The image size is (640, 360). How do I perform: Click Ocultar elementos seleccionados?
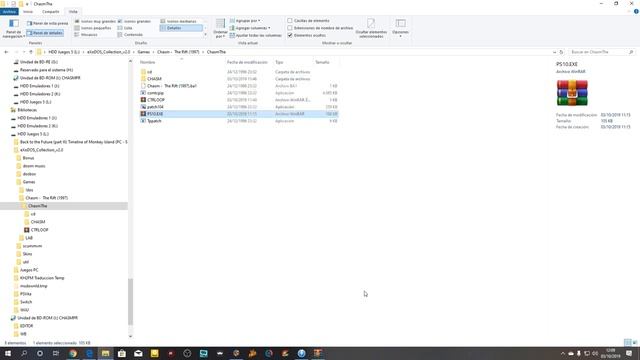click(371, 29)
